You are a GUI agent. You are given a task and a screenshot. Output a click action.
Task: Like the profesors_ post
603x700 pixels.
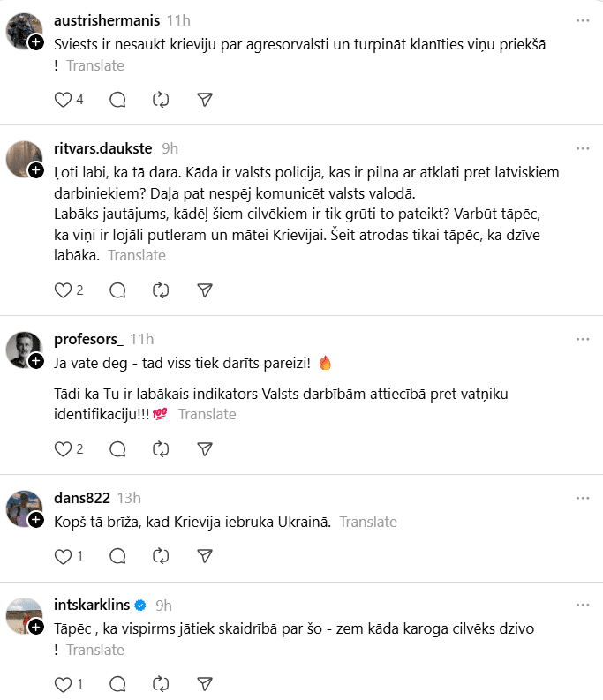[x=63, y=448]
